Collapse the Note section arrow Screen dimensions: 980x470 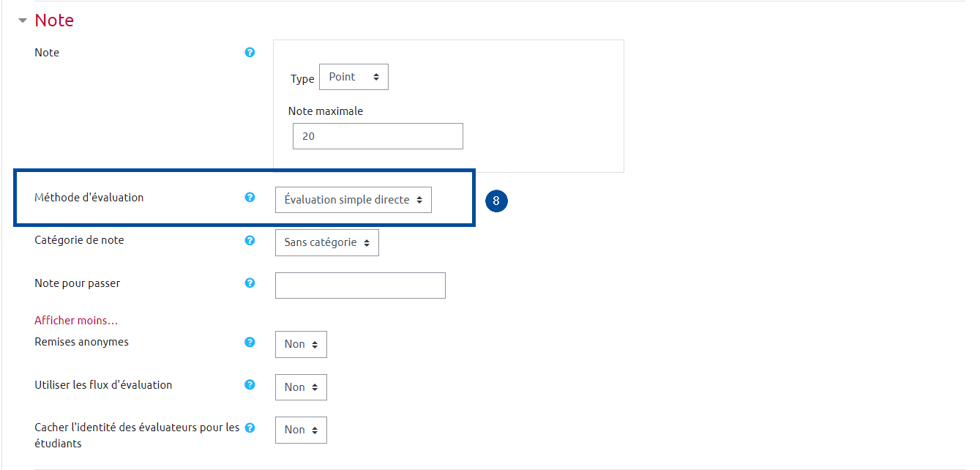click(23, 21)
